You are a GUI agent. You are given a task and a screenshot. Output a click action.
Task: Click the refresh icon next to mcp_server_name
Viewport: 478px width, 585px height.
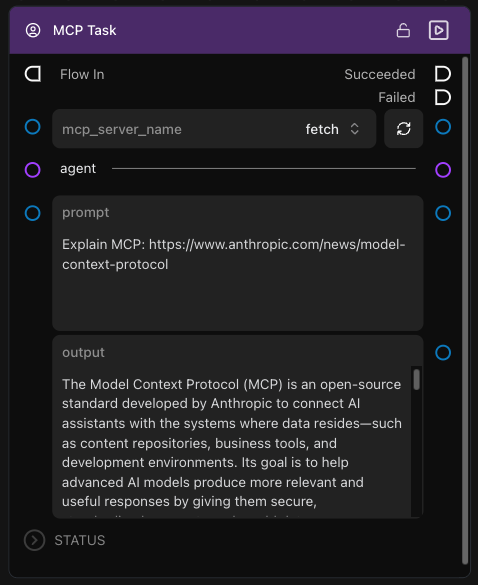pyautogui.click(x=403, y=129)
